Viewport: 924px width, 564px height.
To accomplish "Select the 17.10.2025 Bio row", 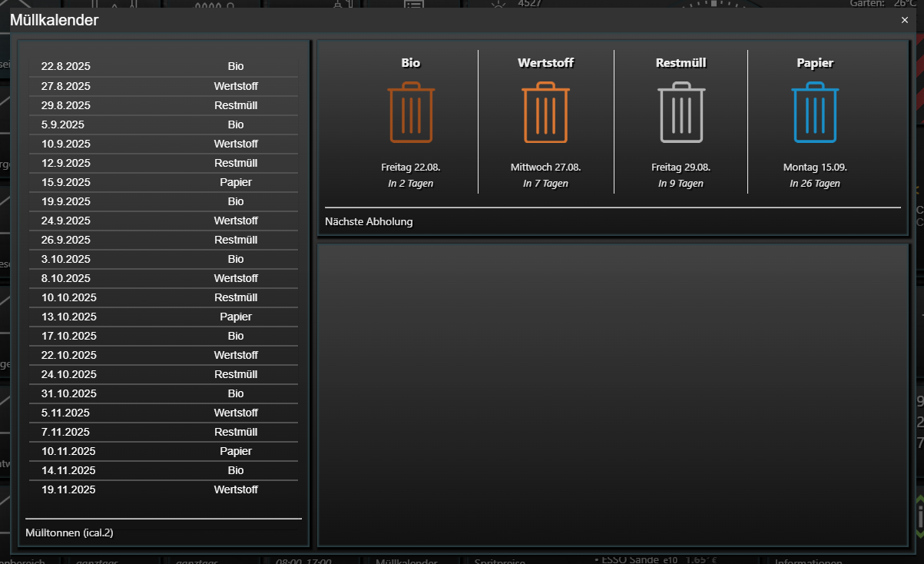I will (164, 336).
